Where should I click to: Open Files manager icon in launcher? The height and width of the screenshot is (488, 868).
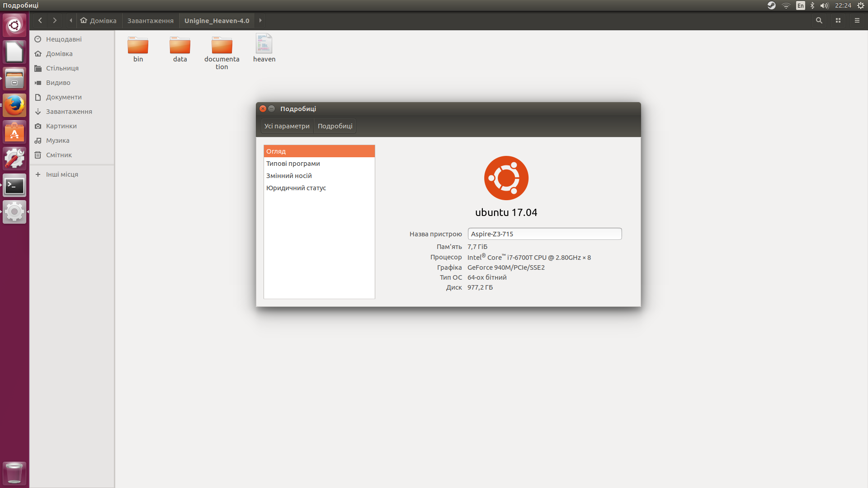[x=14, y=79]
